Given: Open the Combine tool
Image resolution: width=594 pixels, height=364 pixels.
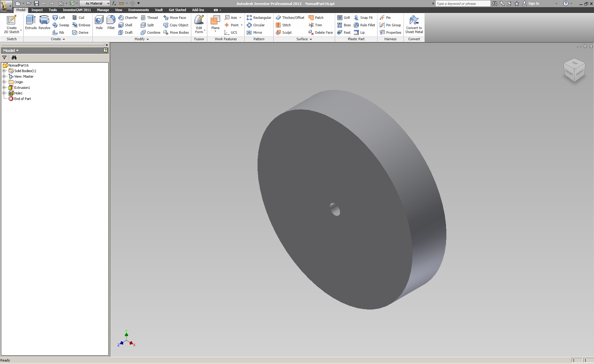Looking at the screenshot, I should (x=150, y=32).
